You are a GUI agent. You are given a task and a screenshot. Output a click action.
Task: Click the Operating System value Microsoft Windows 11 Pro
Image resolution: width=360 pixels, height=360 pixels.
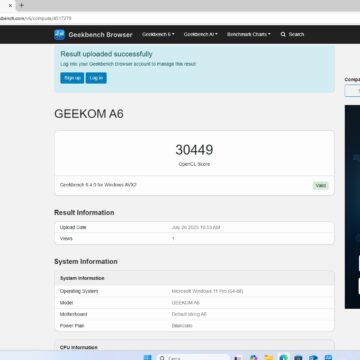[x=207, y=291]
